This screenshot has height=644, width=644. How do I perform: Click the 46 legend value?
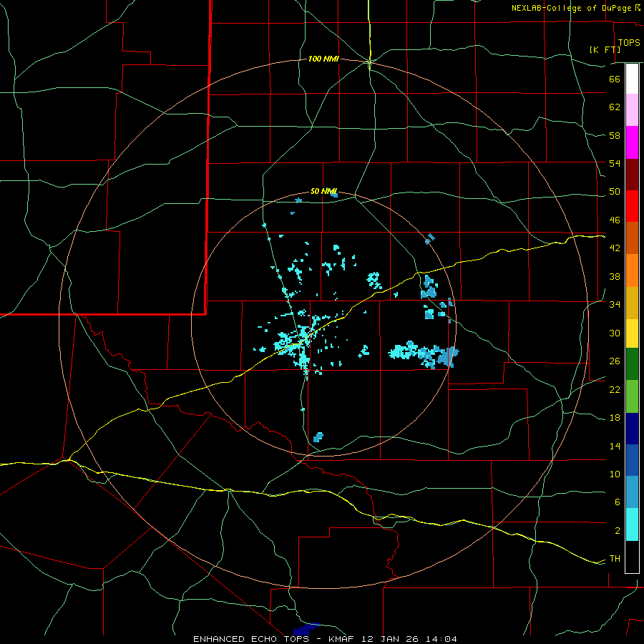point(615,220)
